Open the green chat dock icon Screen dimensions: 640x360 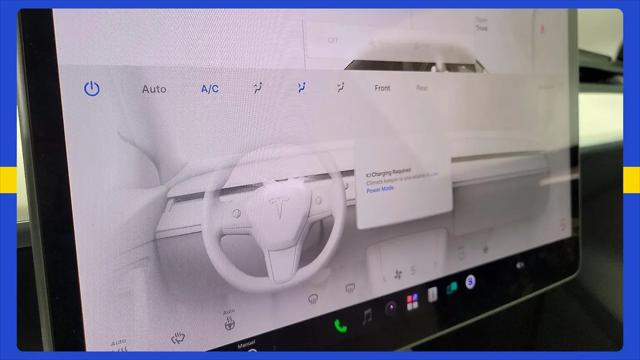click(x=452, y=288)
